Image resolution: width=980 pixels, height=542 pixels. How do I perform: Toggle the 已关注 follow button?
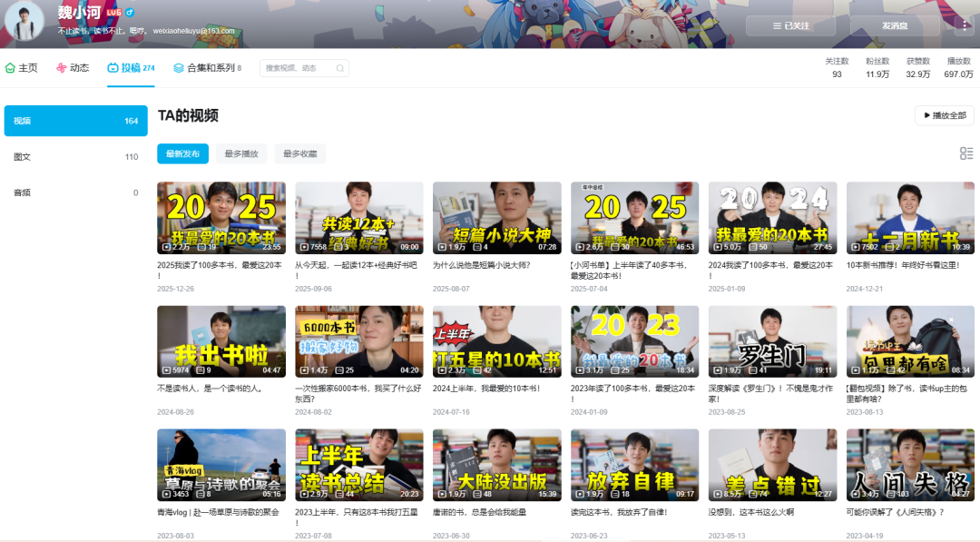coord(790,25)
